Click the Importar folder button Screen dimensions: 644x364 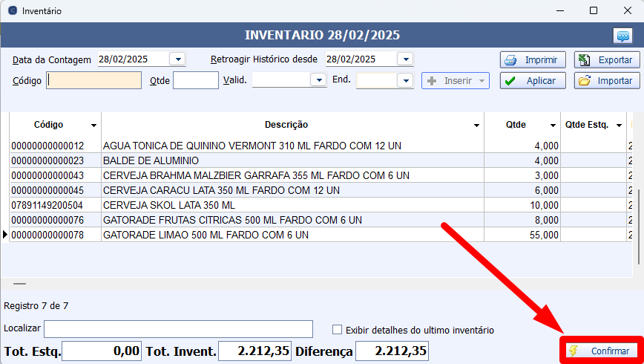[606, 81]
